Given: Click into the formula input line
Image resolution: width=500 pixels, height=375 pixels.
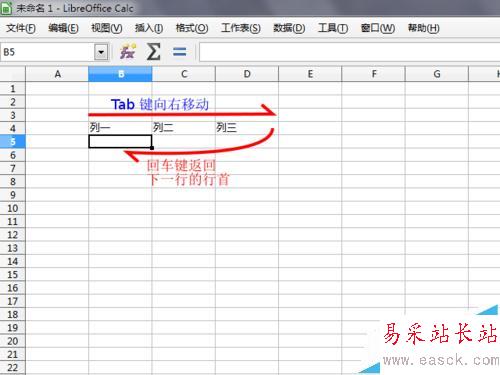Looking at the screenshot, I should [350, 52].
